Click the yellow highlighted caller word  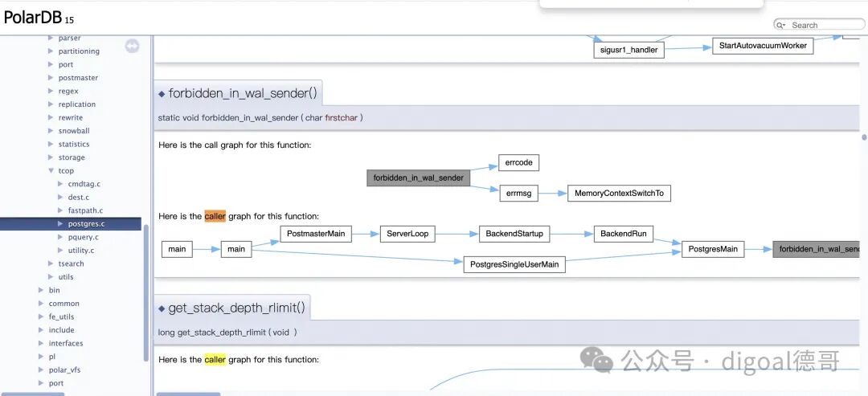click(x=215, y=360)
